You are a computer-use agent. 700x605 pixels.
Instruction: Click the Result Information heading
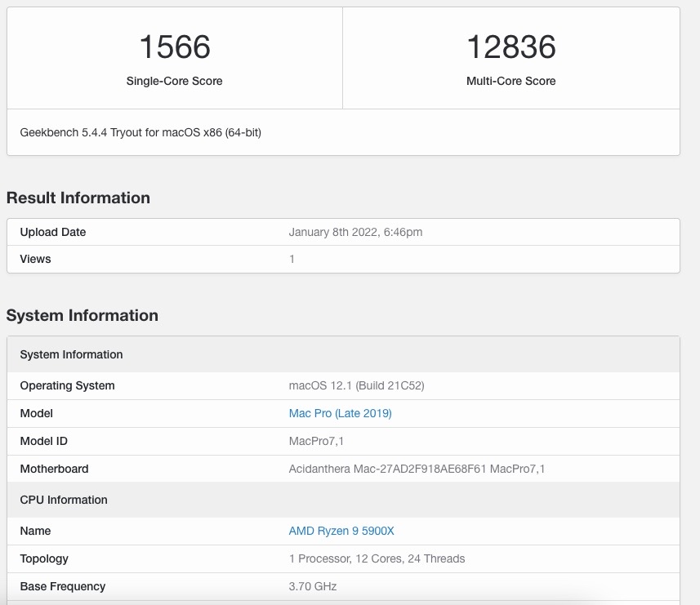pos(78,198)
